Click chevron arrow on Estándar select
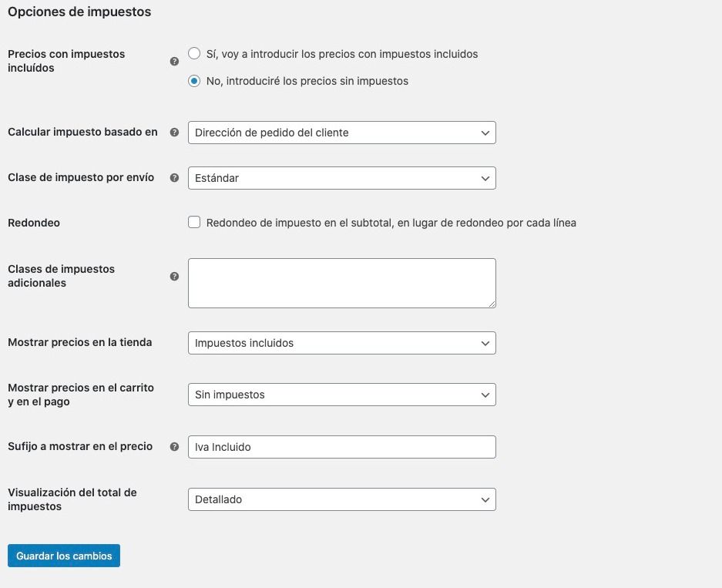 click(485, 179)
